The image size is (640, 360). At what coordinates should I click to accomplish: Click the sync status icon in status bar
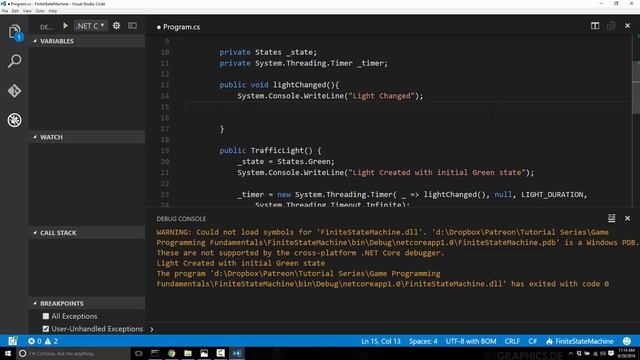coord(13,341)
